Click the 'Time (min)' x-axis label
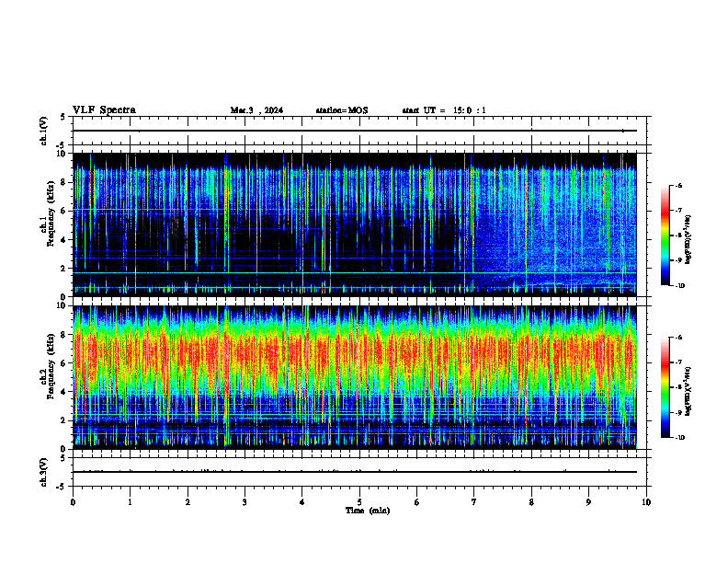This screenshot has height=563, width=728. [368, 511]
